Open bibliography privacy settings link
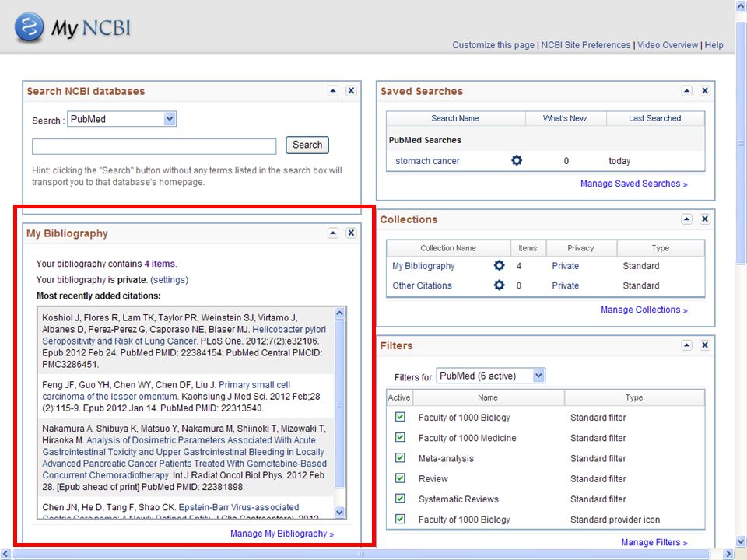 click(169, 280)
